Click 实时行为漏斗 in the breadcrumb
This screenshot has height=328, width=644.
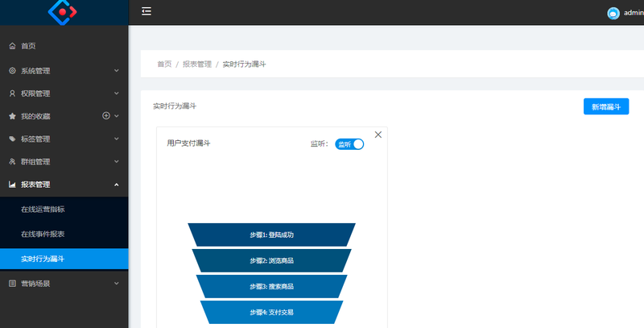245,64
